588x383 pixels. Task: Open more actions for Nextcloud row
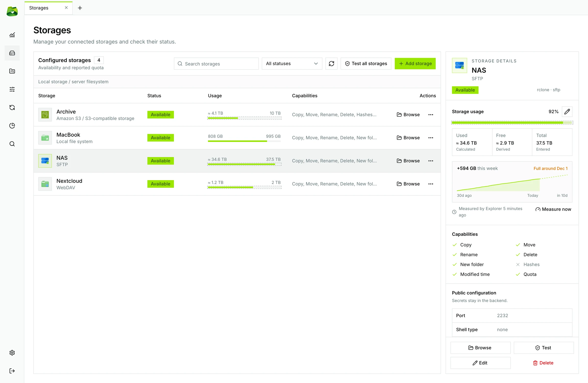(431, 184)
